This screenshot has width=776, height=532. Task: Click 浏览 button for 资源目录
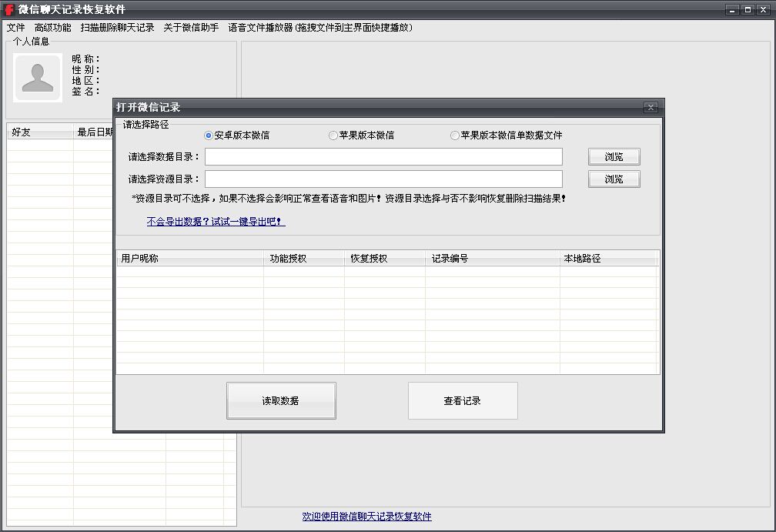point(614,179)
